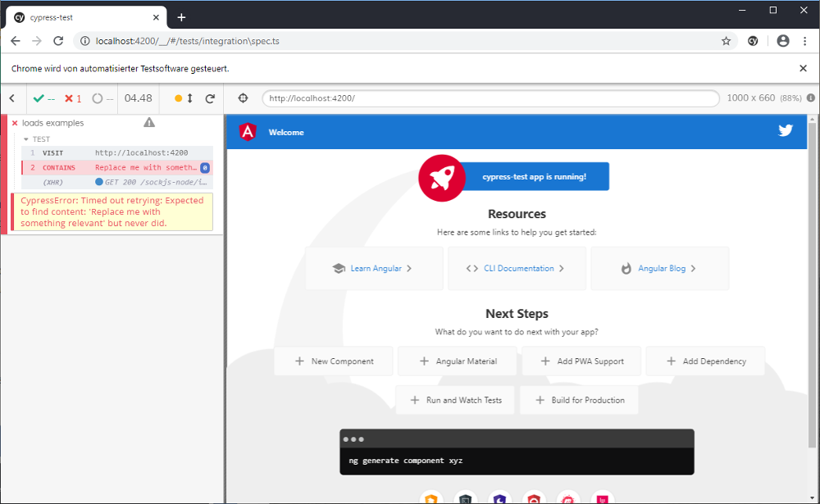The image size is (820, 504).
Task: Toggle auto-scrolling arrow icon in runner
Action: 190,98
